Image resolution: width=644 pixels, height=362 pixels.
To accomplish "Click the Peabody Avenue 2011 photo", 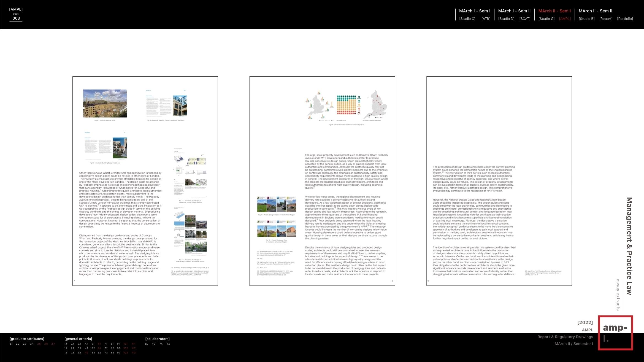I will click(x=105, y=103).
